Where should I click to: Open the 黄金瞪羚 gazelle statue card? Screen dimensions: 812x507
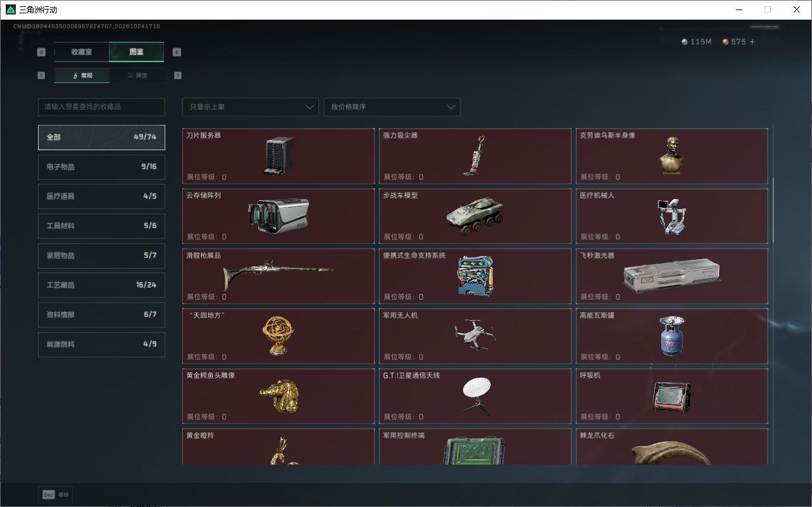click(278, 447)
